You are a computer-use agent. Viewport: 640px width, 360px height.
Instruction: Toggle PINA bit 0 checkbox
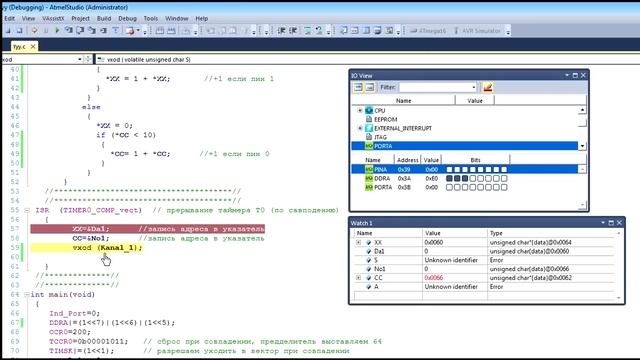click(504, 169)
